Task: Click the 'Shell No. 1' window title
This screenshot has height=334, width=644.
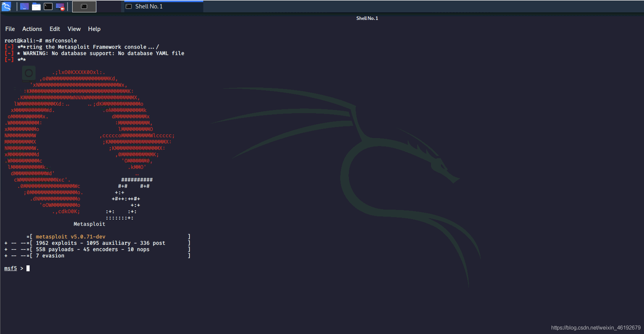Action: pyautogui.click(x=367, y=18)
